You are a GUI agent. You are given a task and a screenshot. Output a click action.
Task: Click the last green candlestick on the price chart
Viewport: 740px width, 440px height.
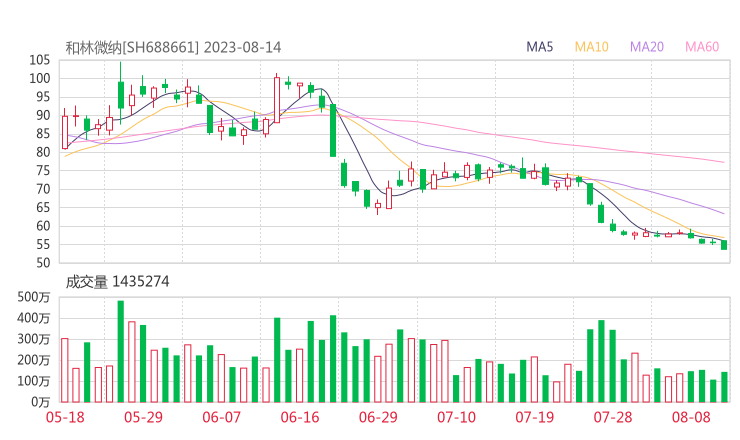[x=724, y=245]
